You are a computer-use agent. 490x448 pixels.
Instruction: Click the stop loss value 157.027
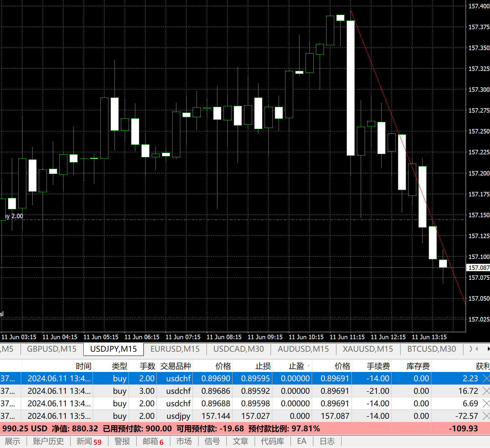pos(256,416)
